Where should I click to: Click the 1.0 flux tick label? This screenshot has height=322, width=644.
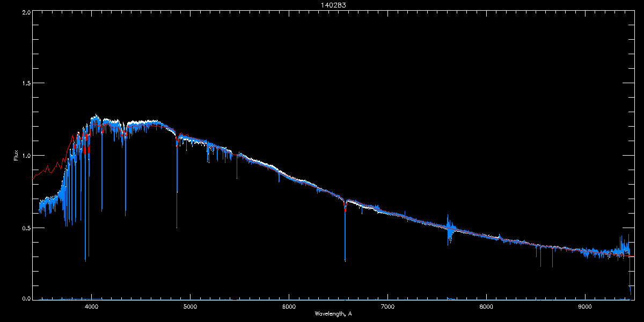tap(26, 156)
